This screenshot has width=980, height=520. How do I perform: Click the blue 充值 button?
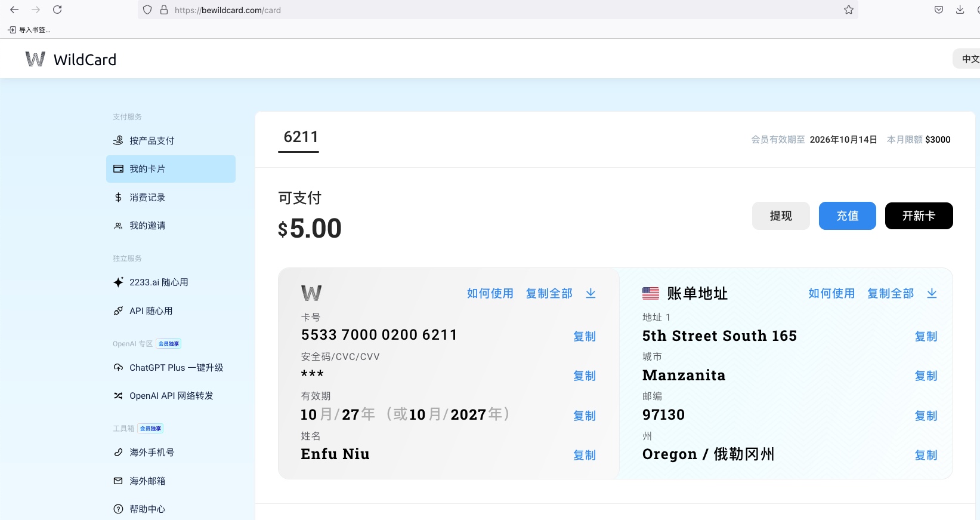pos(847,216)
